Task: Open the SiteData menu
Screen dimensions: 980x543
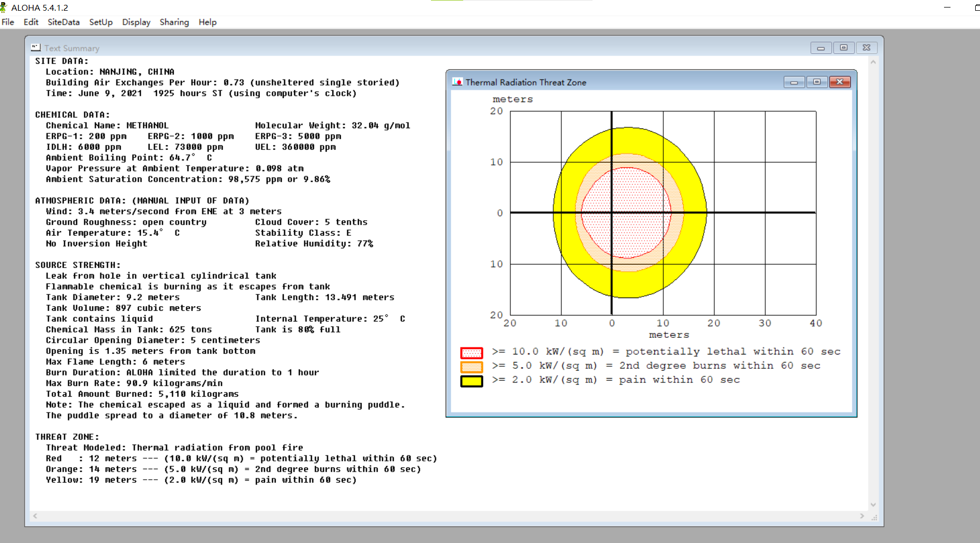Action: click(63, 22)
